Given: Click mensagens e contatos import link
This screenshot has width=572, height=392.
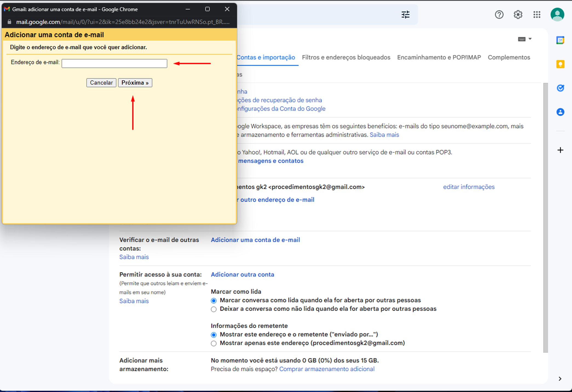Looking at the screenshot, I should 271,161.
